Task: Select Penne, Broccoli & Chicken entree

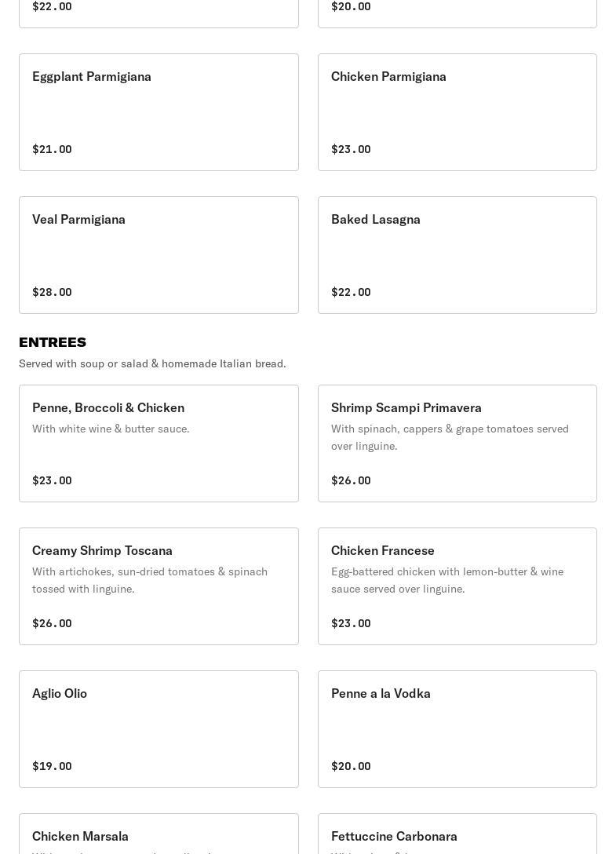Action: [x=159, y=443]
